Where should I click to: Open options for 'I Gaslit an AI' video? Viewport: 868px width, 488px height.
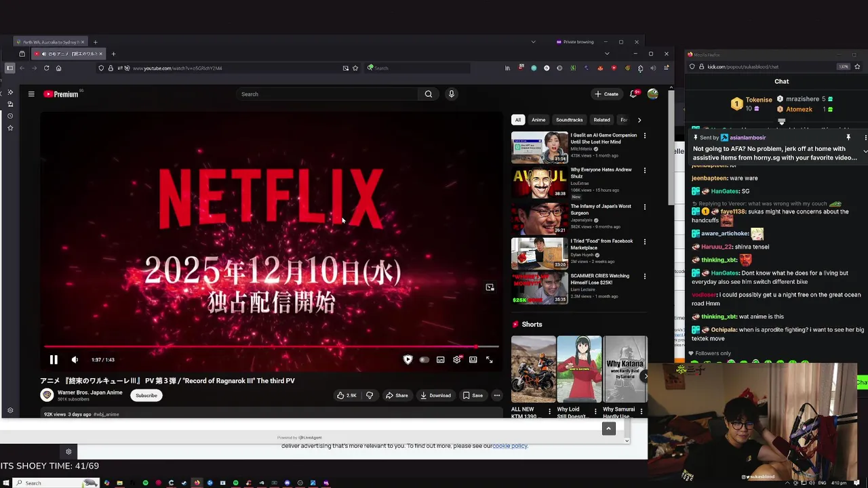[x=644, y=136]
